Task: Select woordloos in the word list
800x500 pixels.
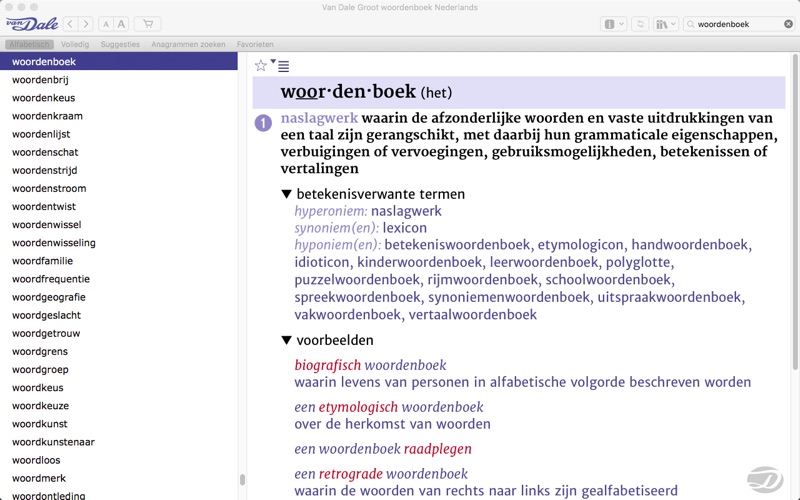Action: [x=118, y=460]
